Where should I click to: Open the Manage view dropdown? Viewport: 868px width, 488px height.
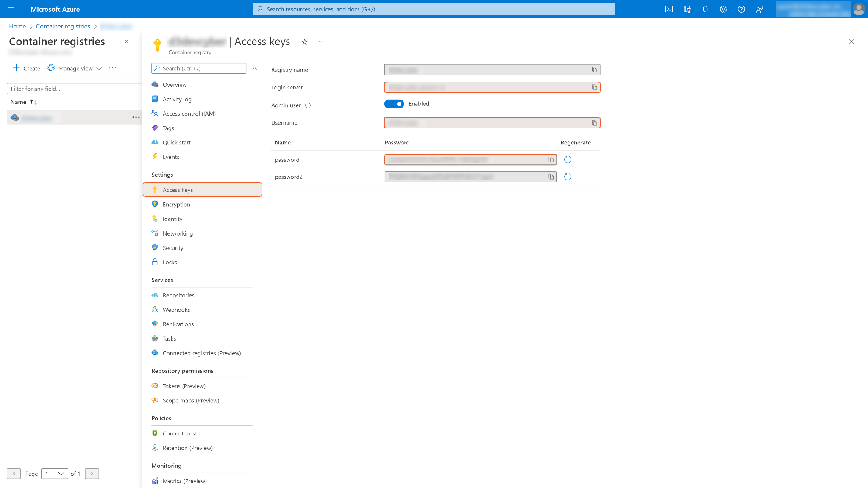75,68
